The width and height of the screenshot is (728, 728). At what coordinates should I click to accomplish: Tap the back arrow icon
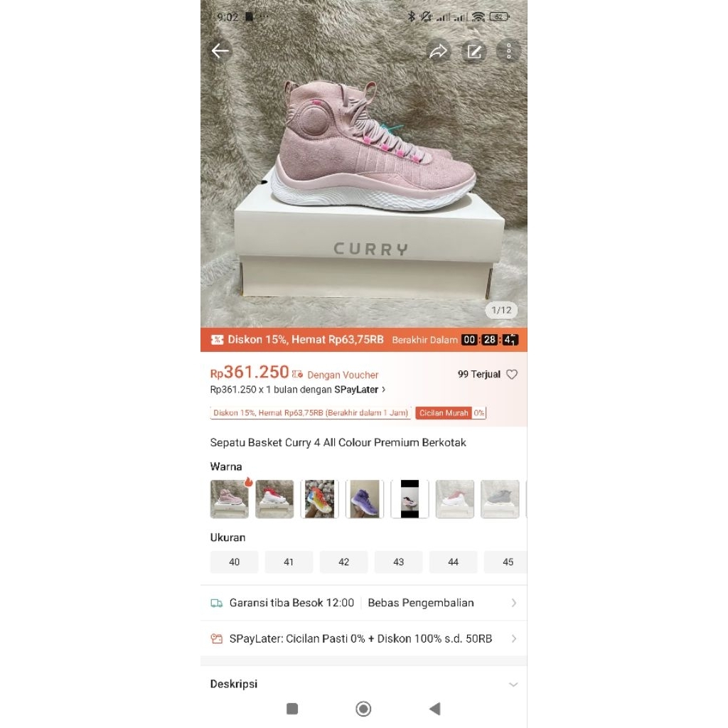220,50
